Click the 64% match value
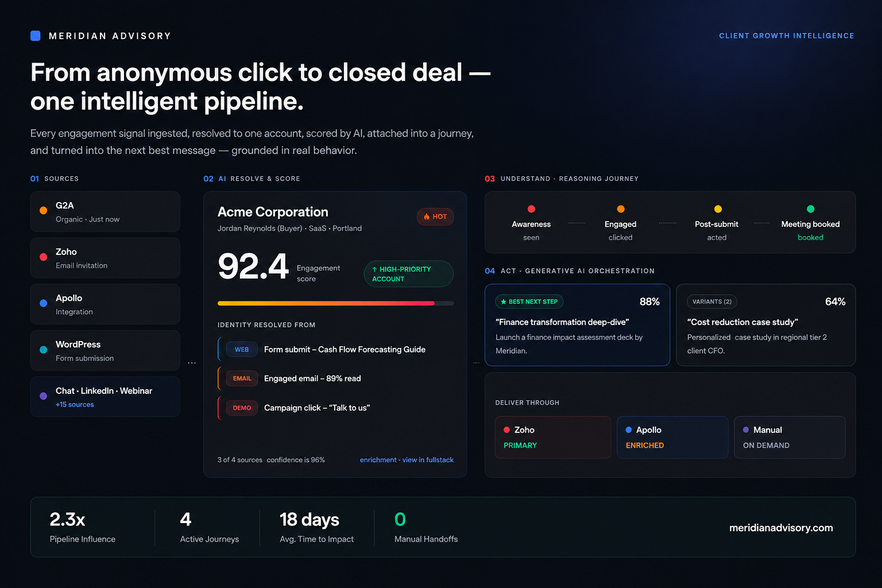 [835, 301]
